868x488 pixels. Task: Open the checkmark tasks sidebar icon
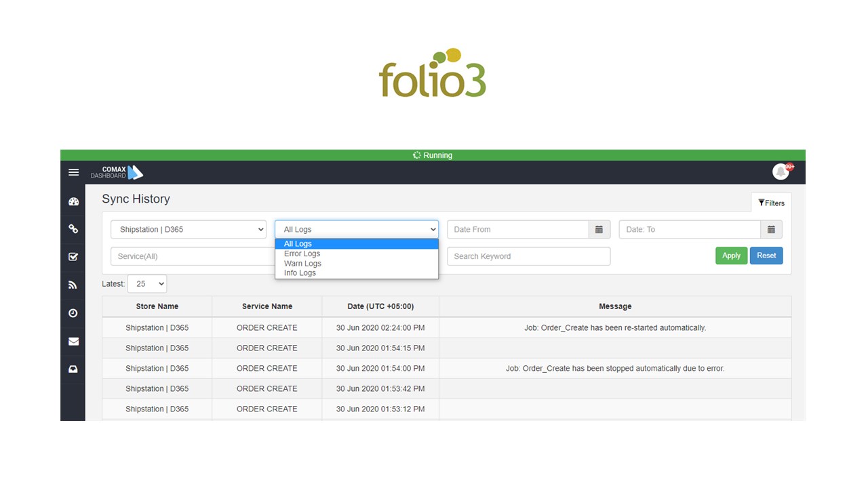[73, 257]
